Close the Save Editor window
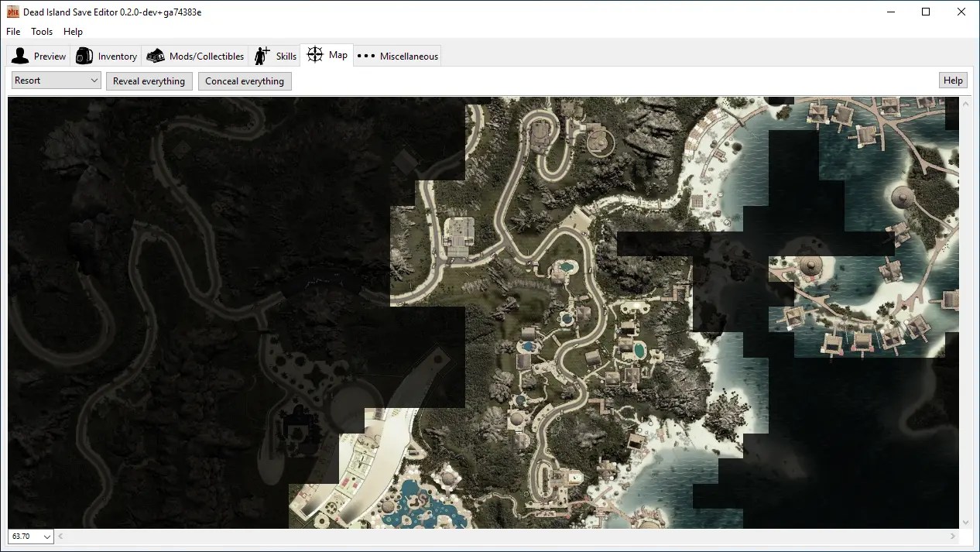This screenshot has width=980, height=552. tap(962, 12)
